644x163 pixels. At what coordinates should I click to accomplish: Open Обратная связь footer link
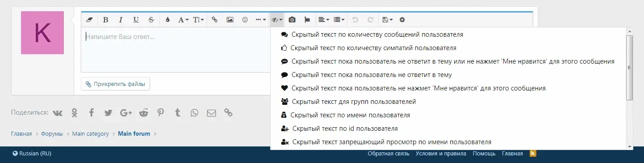pyautogui.click(x=389, y=154)
